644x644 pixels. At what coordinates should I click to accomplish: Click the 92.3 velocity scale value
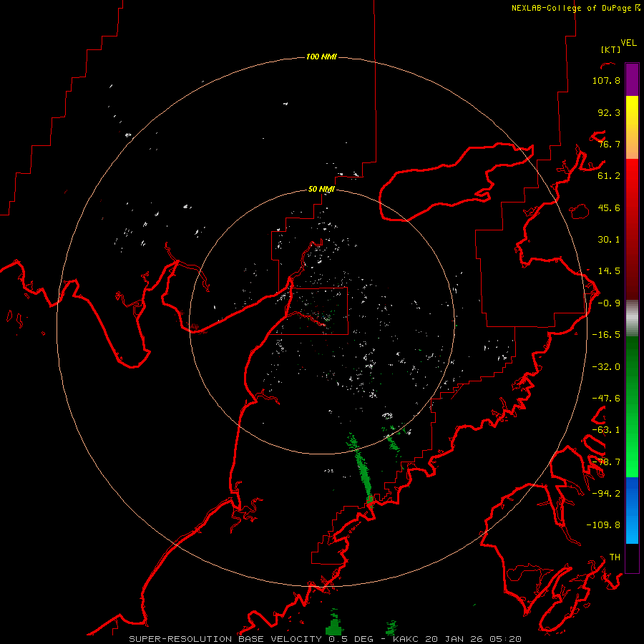[609, 112]
